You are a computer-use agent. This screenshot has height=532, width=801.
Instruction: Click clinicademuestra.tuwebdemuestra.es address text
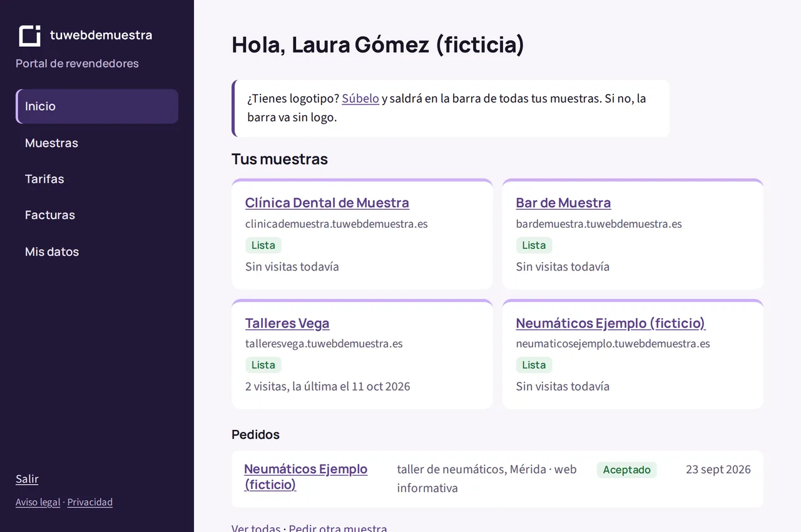337,223
